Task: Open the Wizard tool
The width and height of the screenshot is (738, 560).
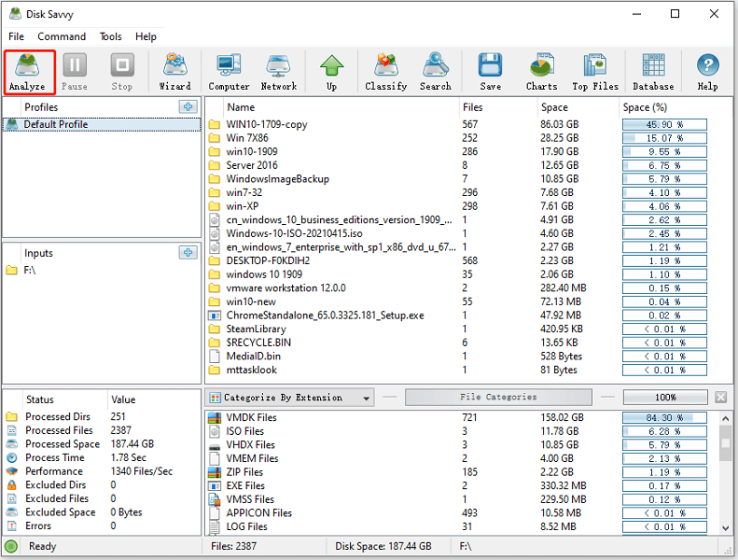Action: pos(174,72)
